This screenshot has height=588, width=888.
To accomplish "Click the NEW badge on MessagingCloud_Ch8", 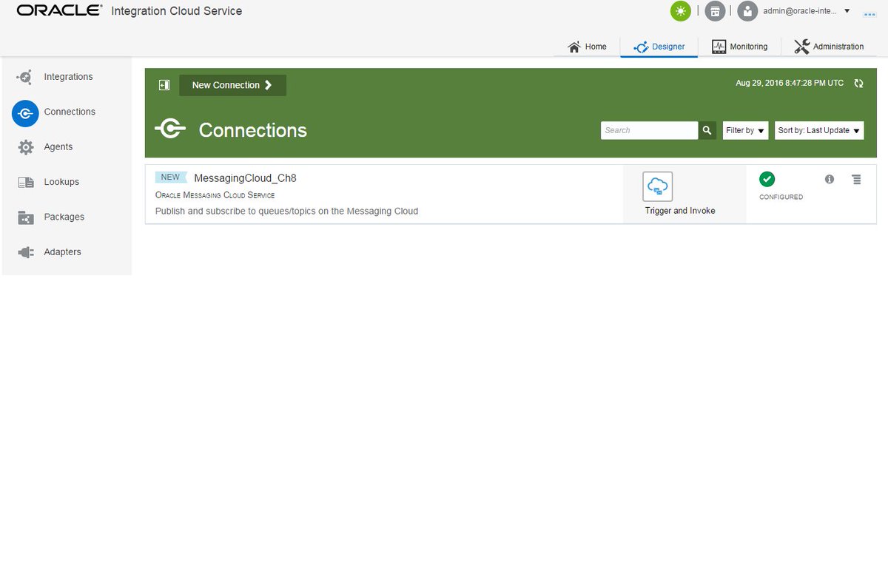I will (170, 178).
